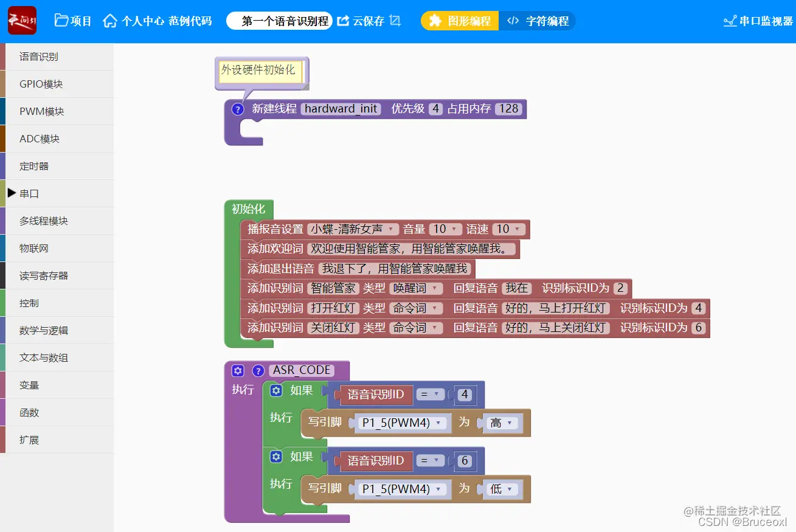This screenshot has width=796, height=532.
Task: Edit thread name hardward_init field
Action: (341, 109)
